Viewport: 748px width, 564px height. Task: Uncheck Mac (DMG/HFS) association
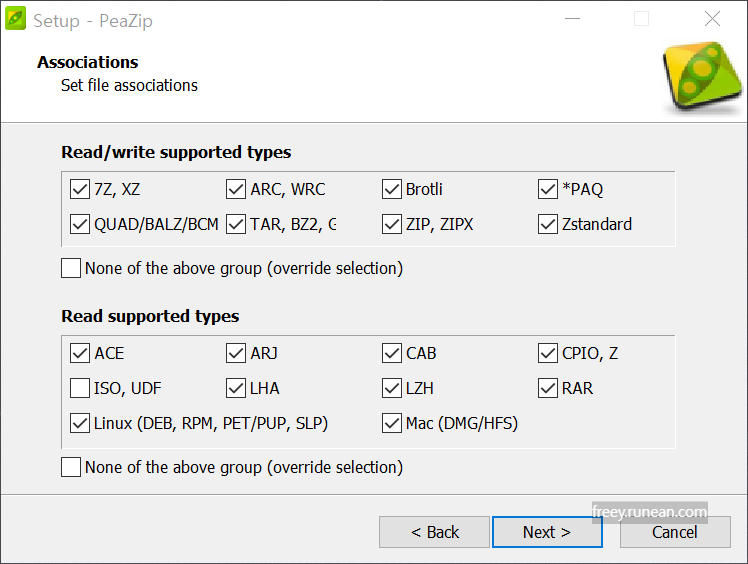pos(392,423)
